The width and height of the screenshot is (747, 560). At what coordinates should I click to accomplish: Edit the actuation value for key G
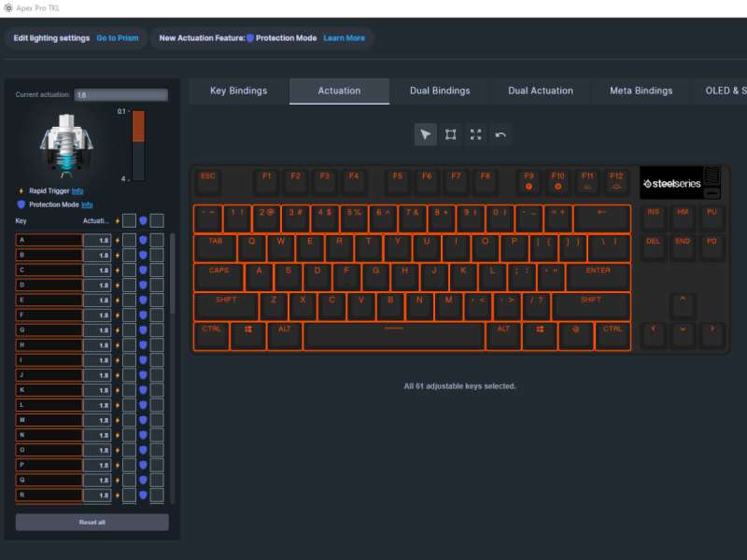[x=97, y=330]
